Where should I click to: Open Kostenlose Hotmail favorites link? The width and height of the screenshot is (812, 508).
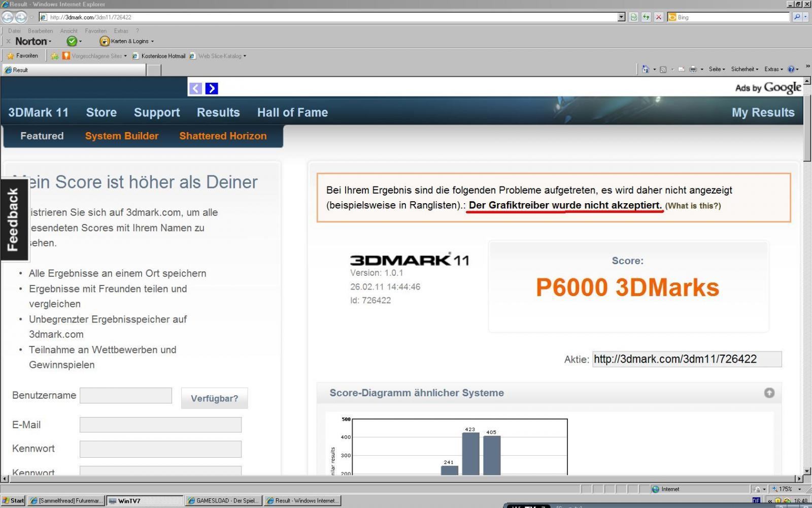pyautogui.click(x=159, y=56)
